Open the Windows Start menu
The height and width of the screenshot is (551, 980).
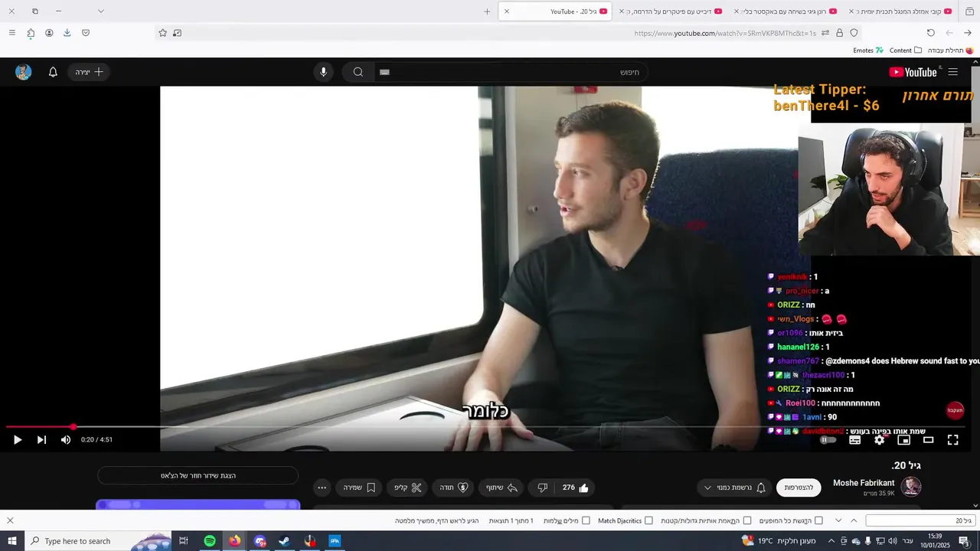click(12, 541)
